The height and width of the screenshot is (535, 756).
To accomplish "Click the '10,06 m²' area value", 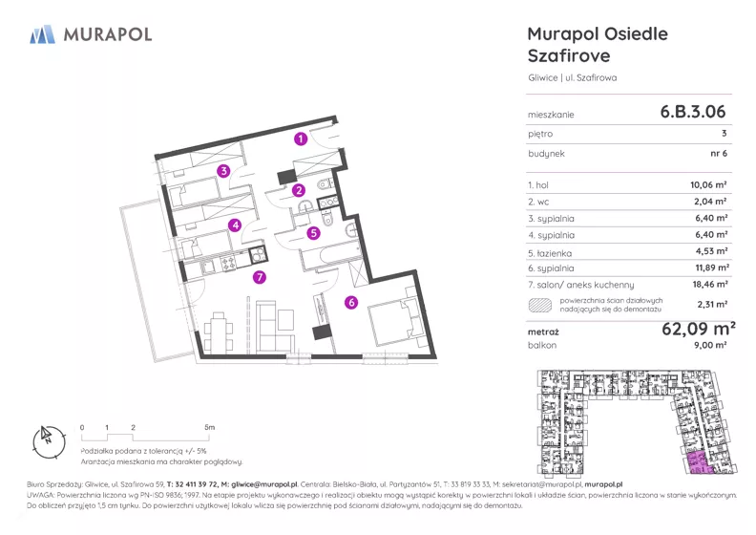I will pyautogui.click(x=708, y=184).
